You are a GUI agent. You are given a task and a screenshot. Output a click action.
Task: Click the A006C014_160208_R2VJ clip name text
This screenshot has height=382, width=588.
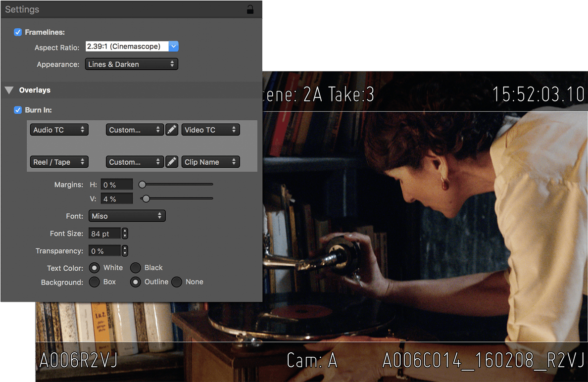(x=484, y=360)
